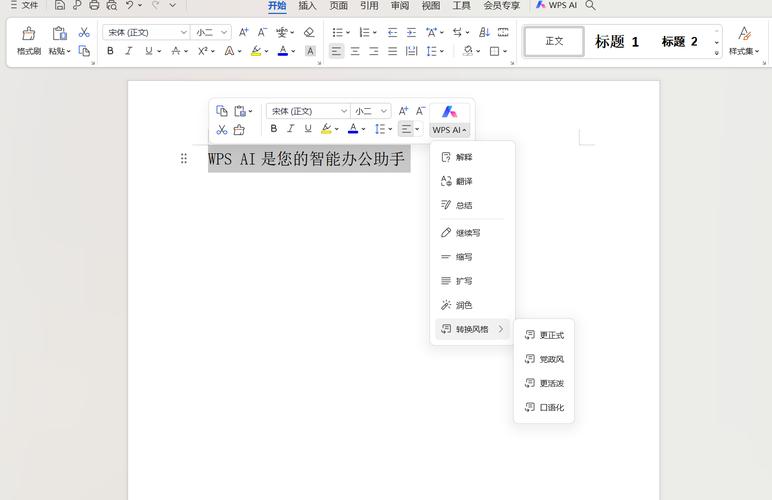The height and width of the screenshot is (500, 772).
Task: Apply the 正文 body style
Action: point(554,41)
